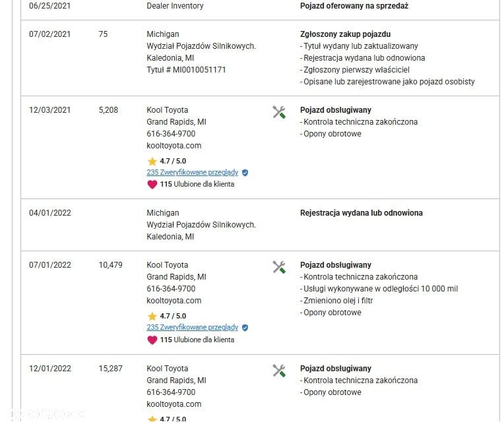This screenshot has width=504, height=426.
Task: Click the gold star rating in 12/03/2021 entry
Action: pyautogui.click(x=152, y=161)
